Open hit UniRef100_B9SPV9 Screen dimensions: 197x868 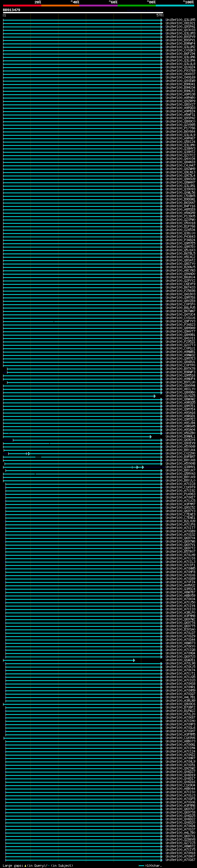[x=180, y=37]
